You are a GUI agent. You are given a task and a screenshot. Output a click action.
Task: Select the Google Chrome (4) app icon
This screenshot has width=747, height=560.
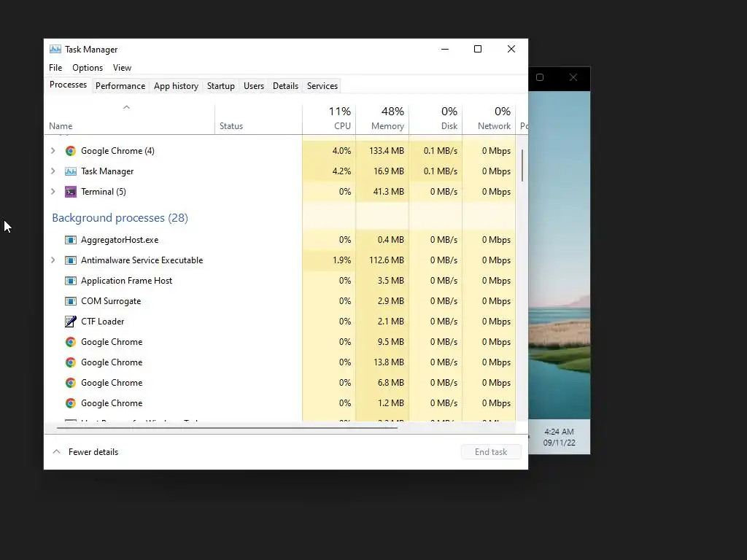tap(71, 151)
